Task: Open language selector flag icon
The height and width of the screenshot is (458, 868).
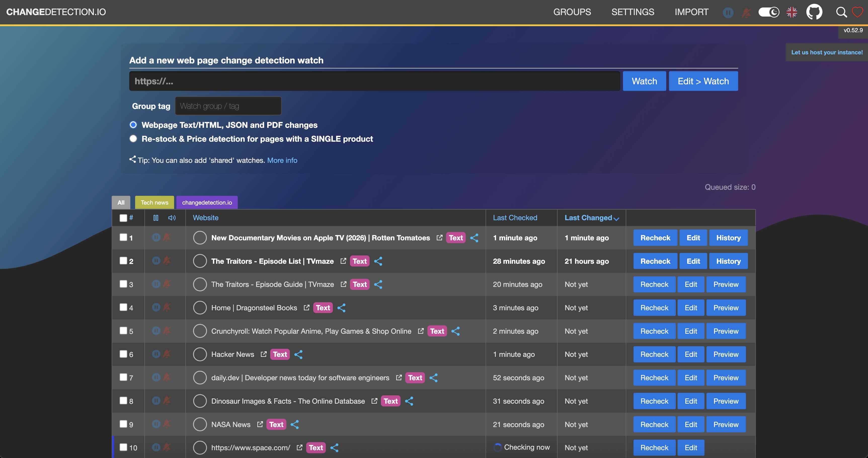Action: [x=792, y=12]
